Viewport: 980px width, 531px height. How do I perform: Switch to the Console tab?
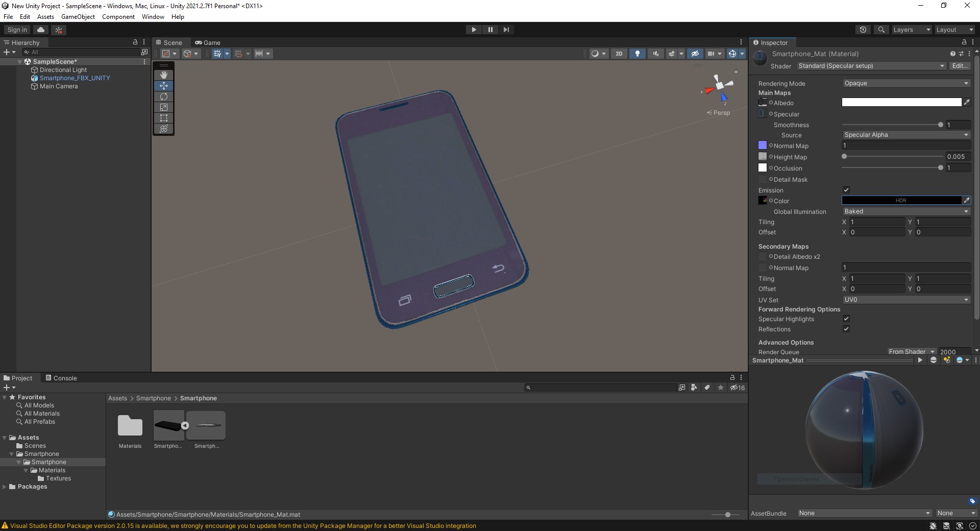point(61,378)
